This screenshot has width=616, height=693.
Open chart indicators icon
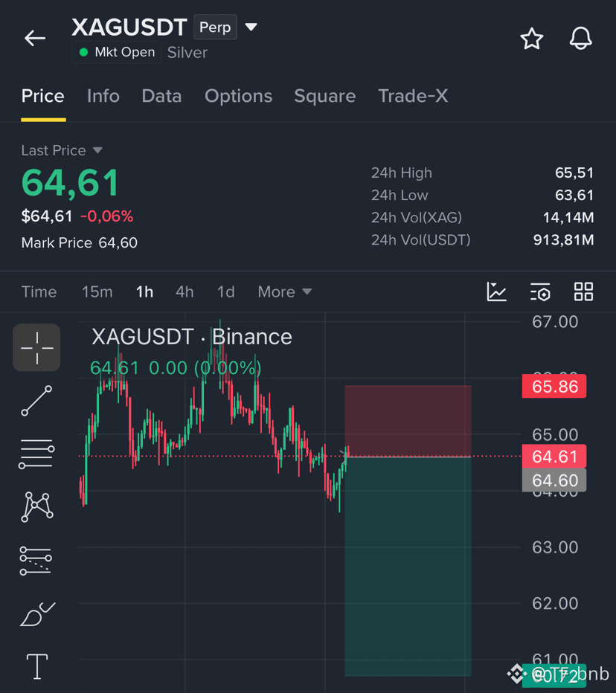tap(497, 291)
